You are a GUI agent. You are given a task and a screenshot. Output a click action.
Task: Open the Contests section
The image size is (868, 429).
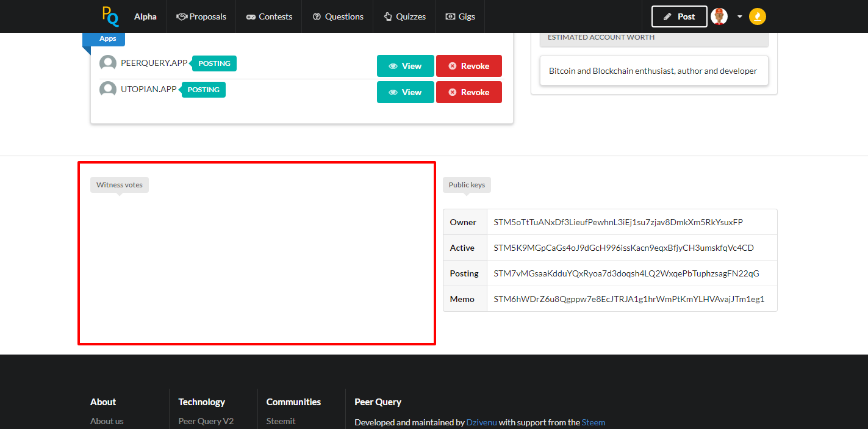[x=269, y=16]
